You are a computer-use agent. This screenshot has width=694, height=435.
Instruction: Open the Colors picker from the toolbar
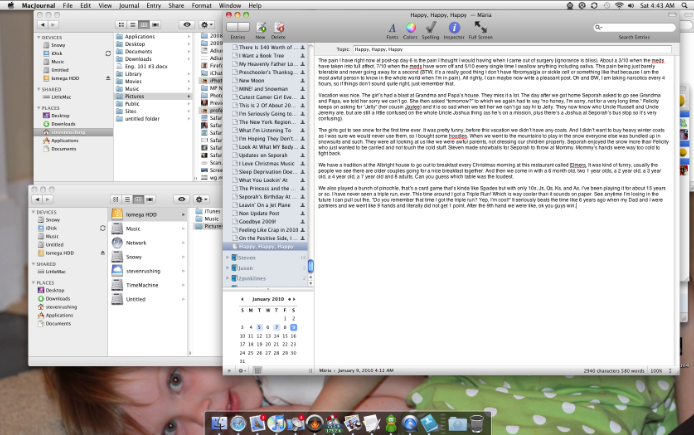click(411, 28)
